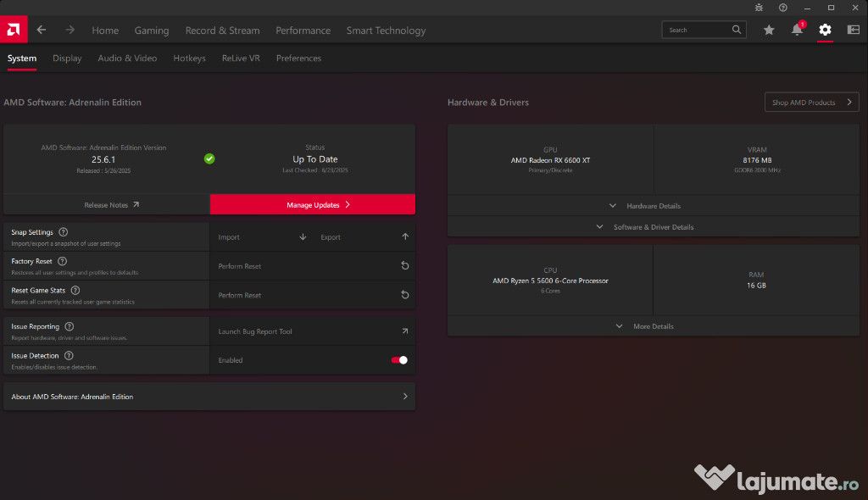Expand Software & Driver Details

coord(654,227)
